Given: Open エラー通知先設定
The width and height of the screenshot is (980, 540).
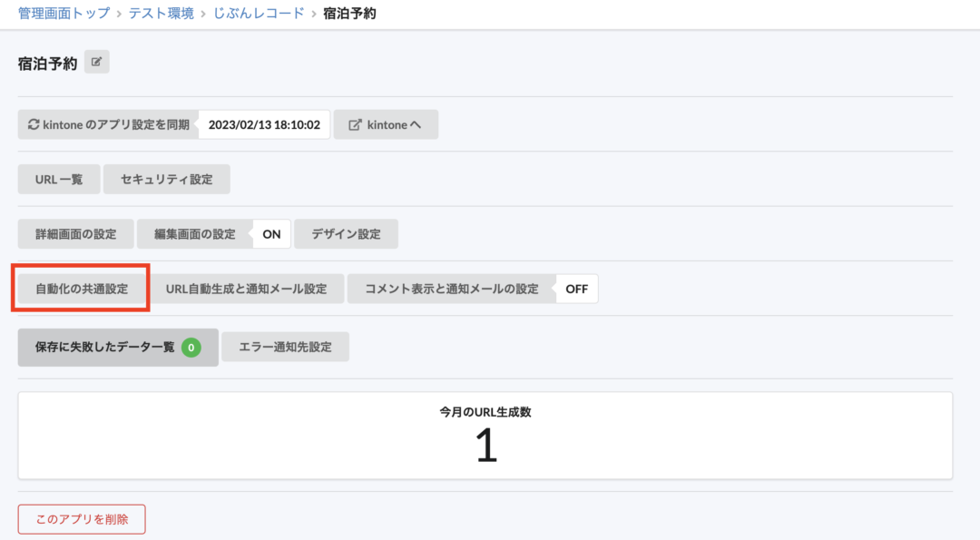Looking at the screenshot, I should pyautogui.click(x=285, y=346).
